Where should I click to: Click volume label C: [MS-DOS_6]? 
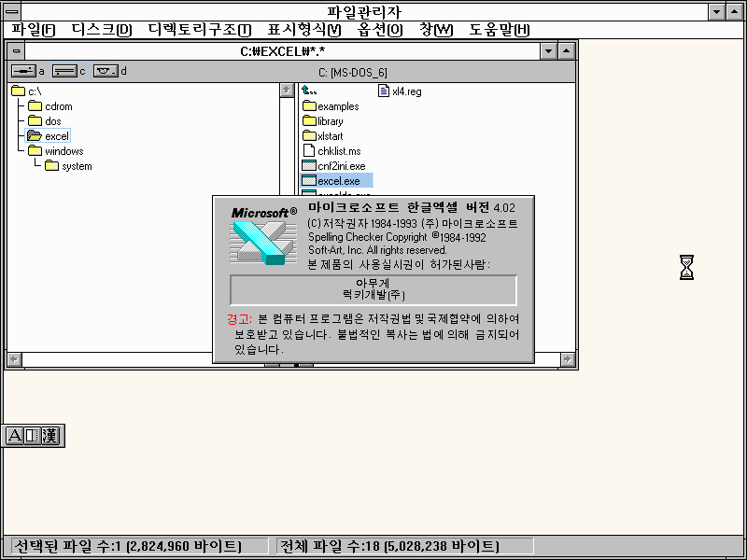[x=353, y=73]
